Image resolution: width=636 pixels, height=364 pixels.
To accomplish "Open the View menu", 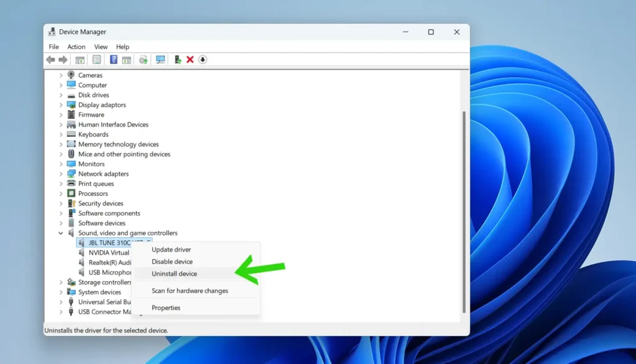I will click(101, 46).
